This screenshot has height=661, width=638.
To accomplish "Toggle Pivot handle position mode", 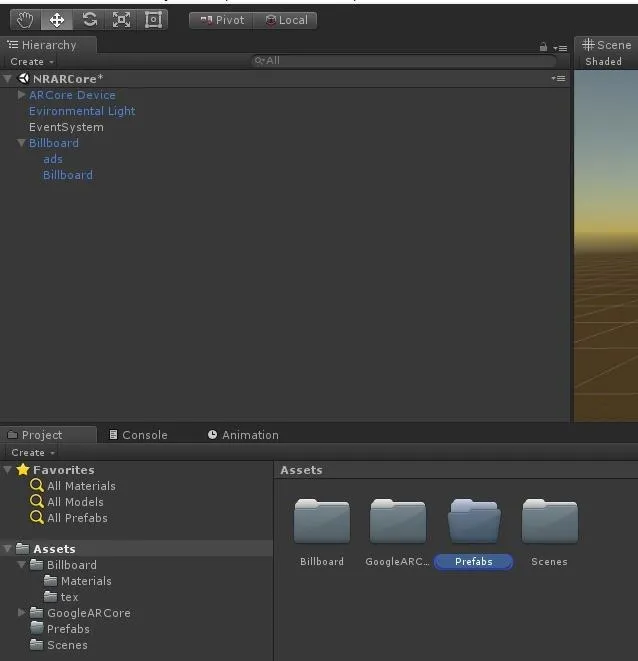I will (221, 20).
